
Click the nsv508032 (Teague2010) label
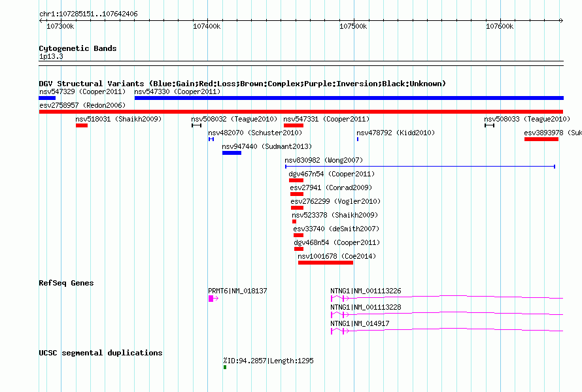(x=234, y=119)
